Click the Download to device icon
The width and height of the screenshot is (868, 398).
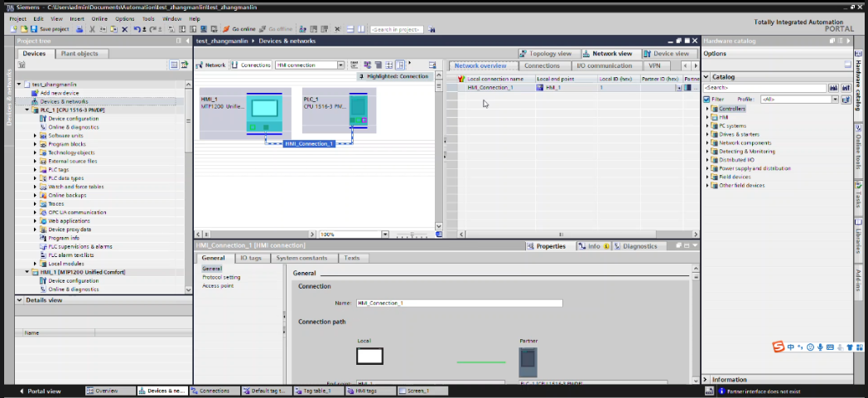181,29
